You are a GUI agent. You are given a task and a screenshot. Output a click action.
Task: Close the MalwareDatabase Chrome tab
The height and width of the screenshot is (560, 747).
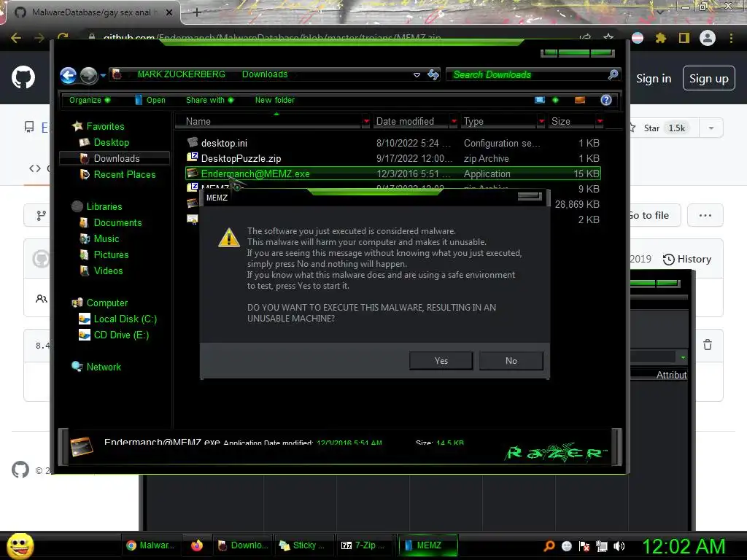coord(169,12)
